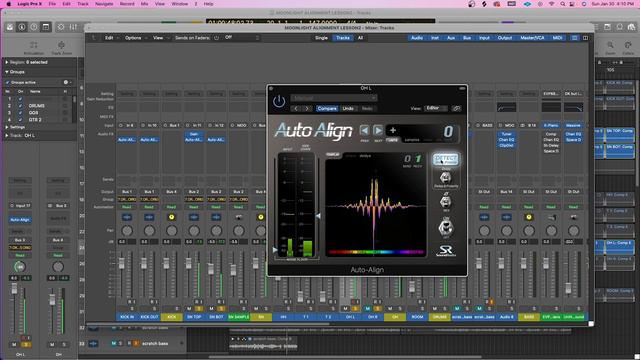Toggle the Audio channel filter button
Image resolution: width=640 pixels, height=360 pixels.
[x=417, y=38]
